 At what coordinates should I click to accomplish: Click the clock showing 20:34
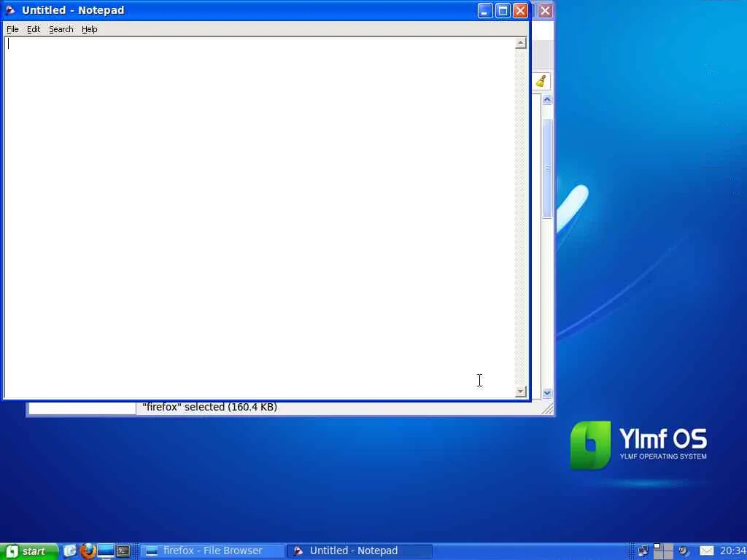(733, 551)
